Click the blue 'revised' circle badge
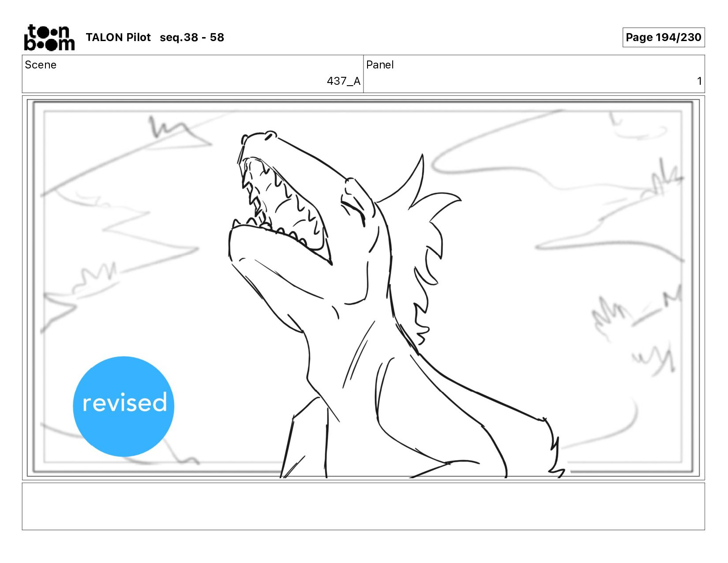This screenshot has height=563, width=728. (x=124, y=406)
